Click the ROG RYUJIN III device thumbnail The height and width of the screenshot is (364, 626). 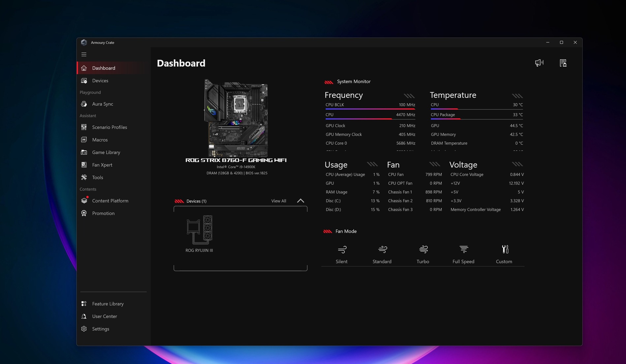click(x=199, y=230)
